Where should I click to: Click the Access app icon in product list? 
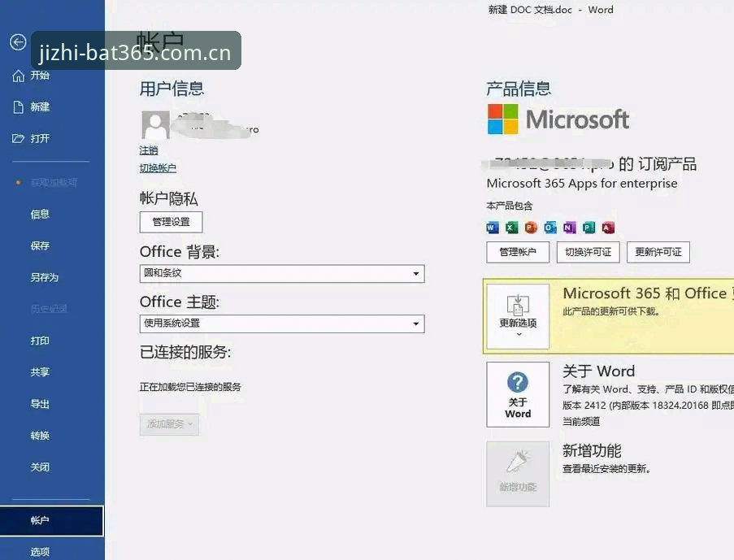click(x=608, y=228)
